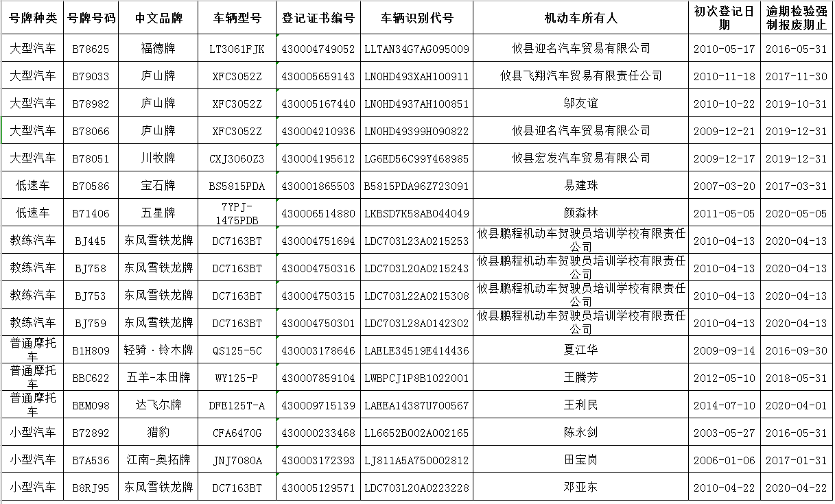This screenshot has width=835, height=504.
Task: Select the 车辆型号 header cell
Action: coord(237,19)
